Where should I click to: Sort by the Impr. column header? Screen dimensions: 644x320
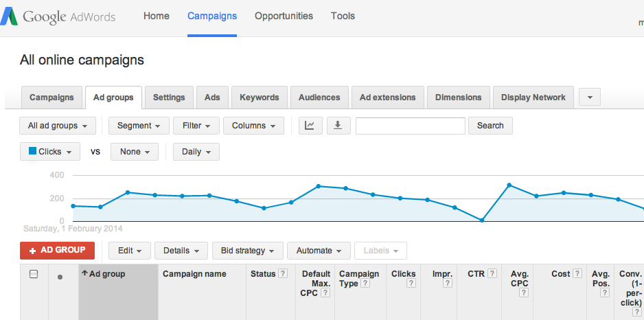pos(442,274)
